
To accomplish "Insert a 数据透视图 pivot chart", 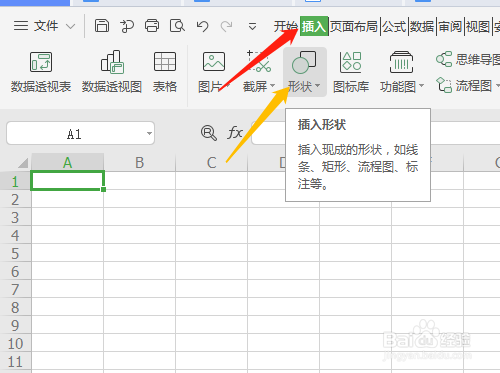I will (x=112, y=72).
